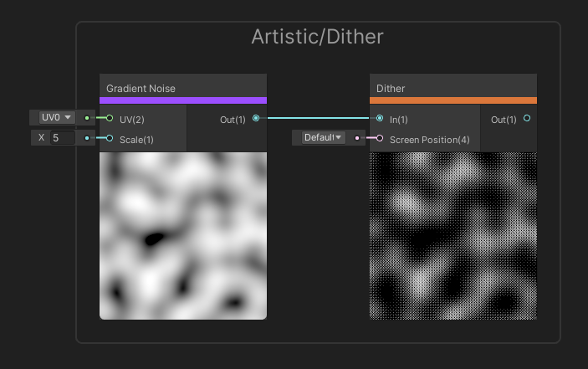Screen dimensions: 588x369
Task: Click the Artistic/Dither group title
Action: click(x=317, y=37)
